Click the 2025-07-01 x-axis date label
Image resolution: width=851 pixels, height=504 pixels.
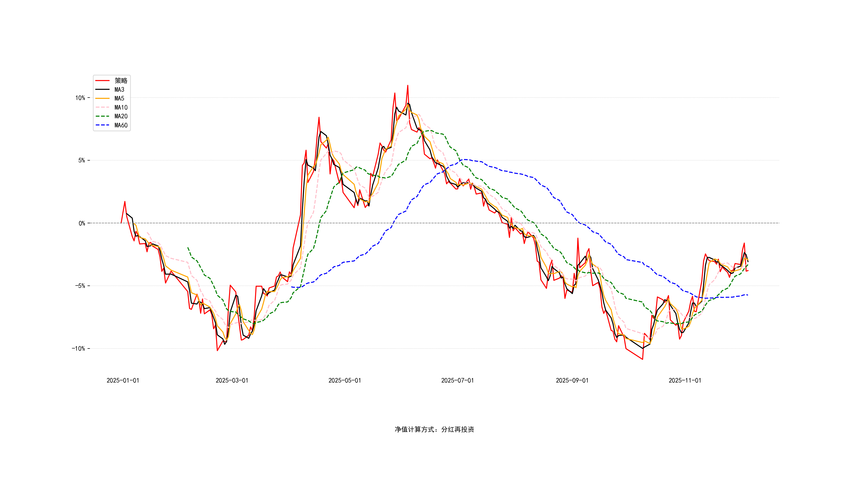(458, 380)
